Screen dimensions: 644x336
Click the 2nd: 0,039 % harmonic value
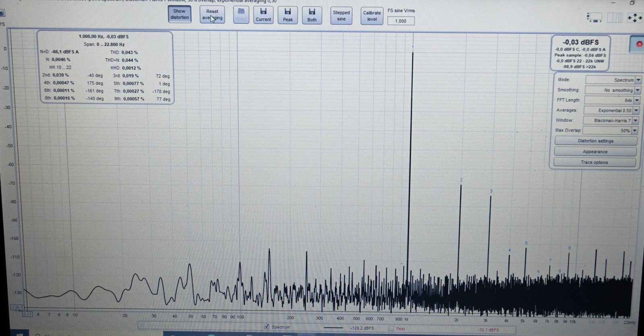point(56,75)
